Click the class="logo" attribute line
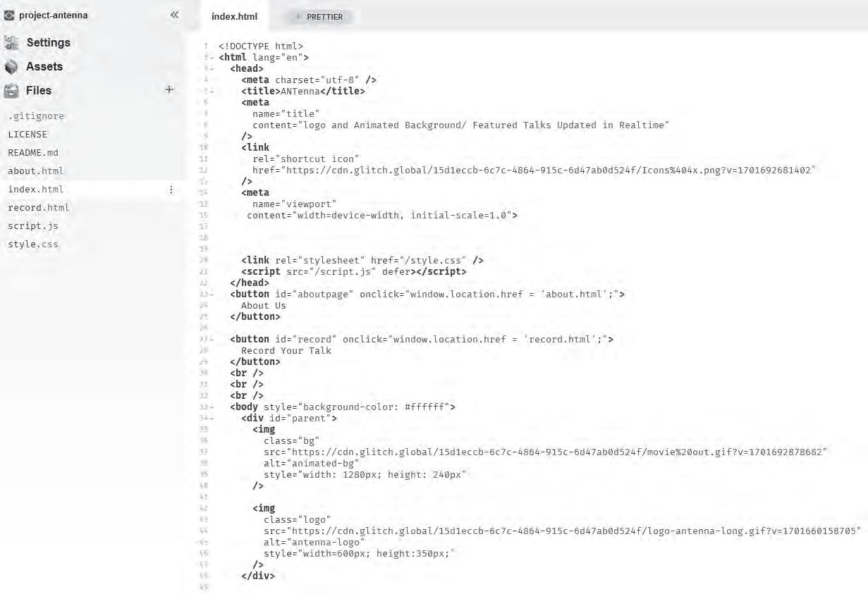Screen dimensions: 868x594 (298, 520)
